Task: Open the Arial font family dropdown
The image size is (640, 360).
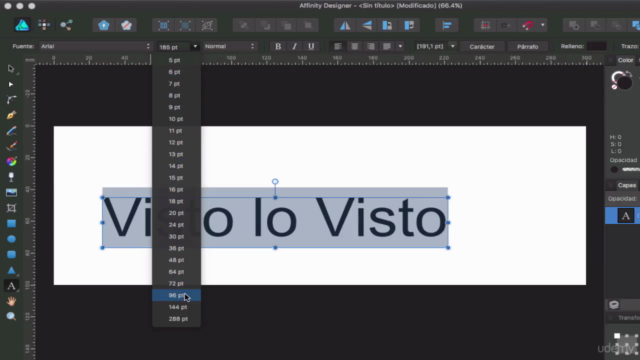Action: [x=96, y=47]
